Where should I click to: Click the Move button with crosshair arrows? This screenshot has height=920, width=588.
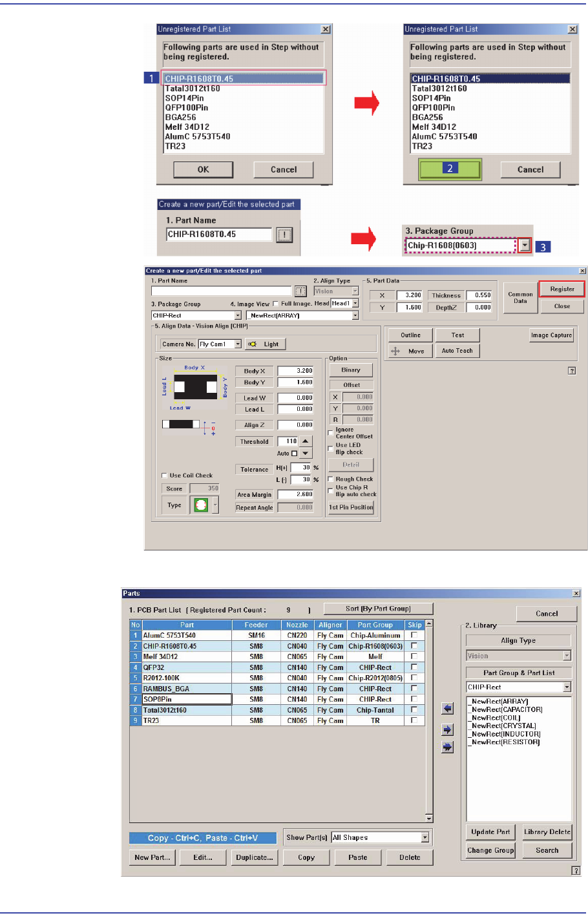pyautogui.click(x=409, y=351)
